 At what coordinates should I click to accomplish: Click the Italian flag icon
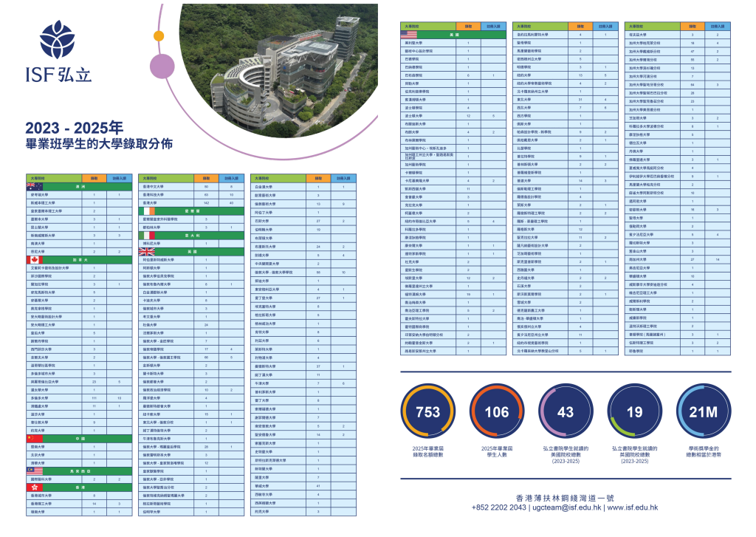pos(148,235)
